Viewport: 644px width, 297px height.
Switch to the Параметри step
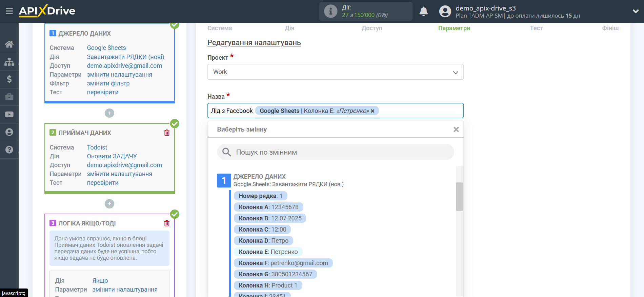(x=454, y=28)
